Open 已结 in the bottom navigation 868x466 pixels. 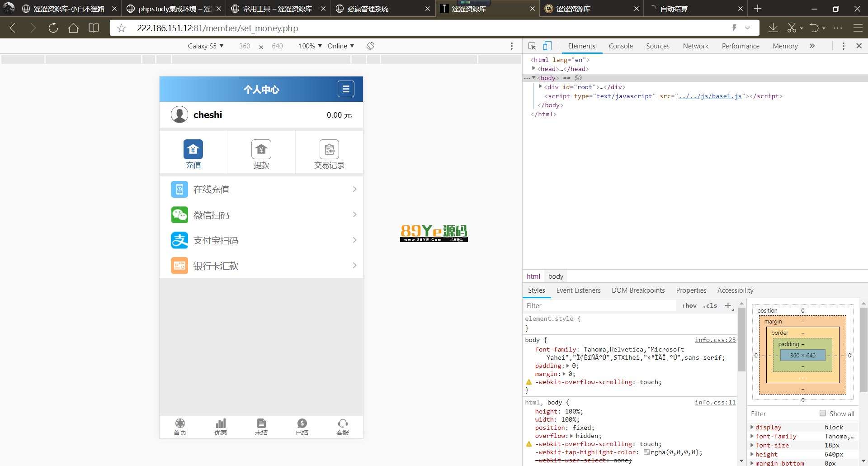coord(302,427)
